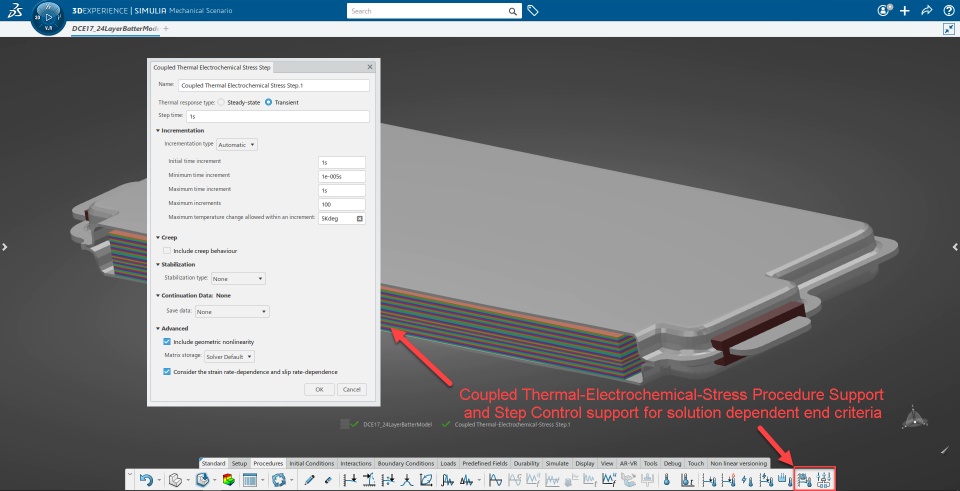Collapse the Stabilization section
The height and width of the screenshot is (491, 960).
coord(158,264)
